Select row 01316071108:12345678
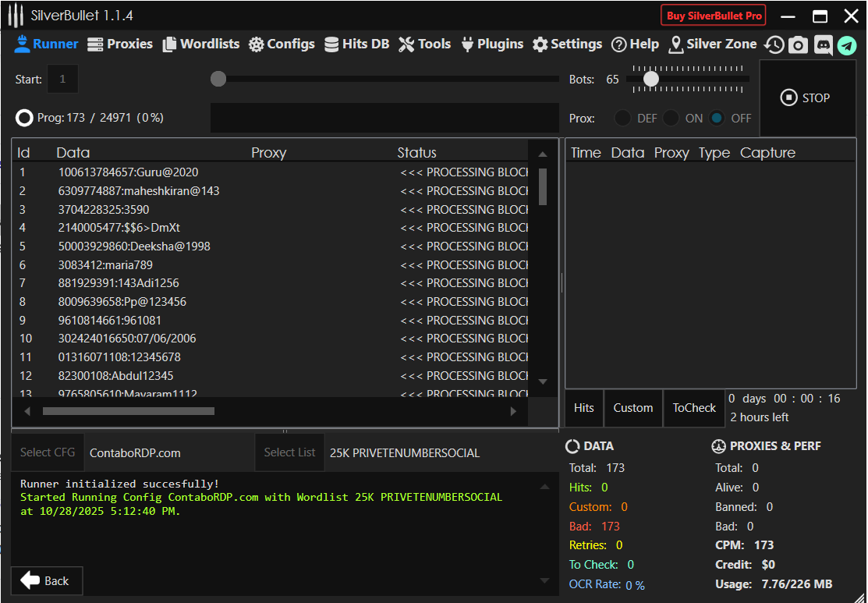 pyautogui.click(x=270, y=357)
